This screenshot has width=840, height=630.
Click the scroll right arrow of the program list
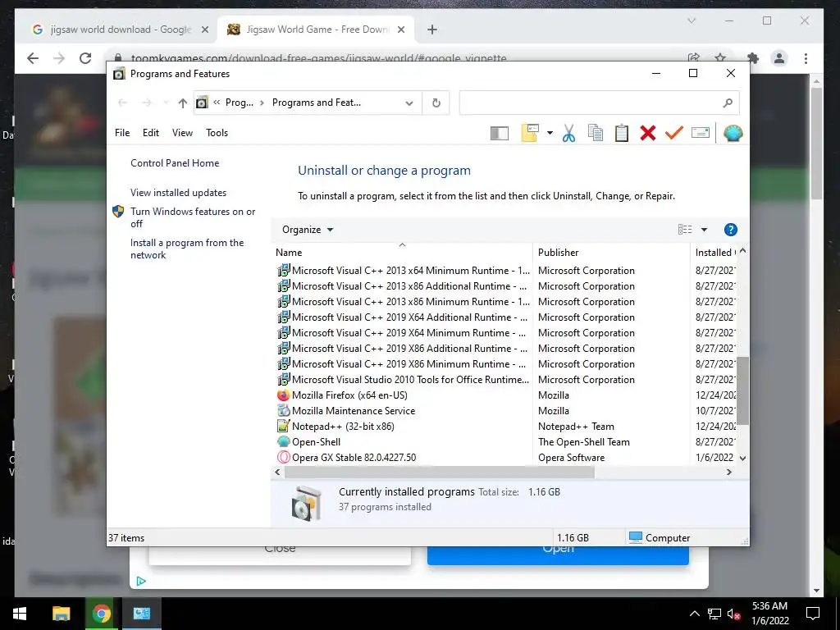click(x=728, y=472)
